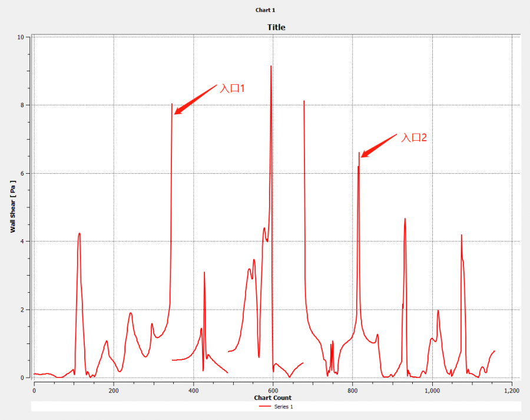Click the x-axis tick label "400"
Screen dimensions: 530x420
click(193, 391)
